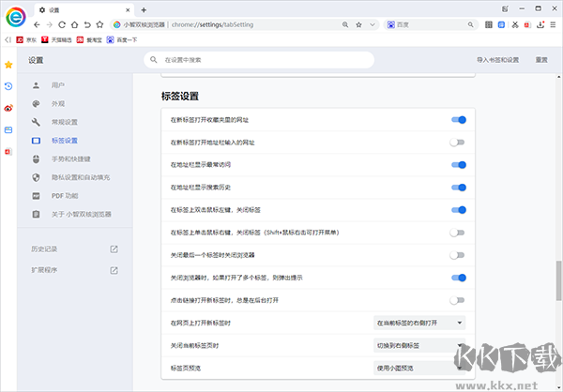This screenshot has width=563, height=392.
Task: Go forward with the right arrow button
Action: coord(50,24)
